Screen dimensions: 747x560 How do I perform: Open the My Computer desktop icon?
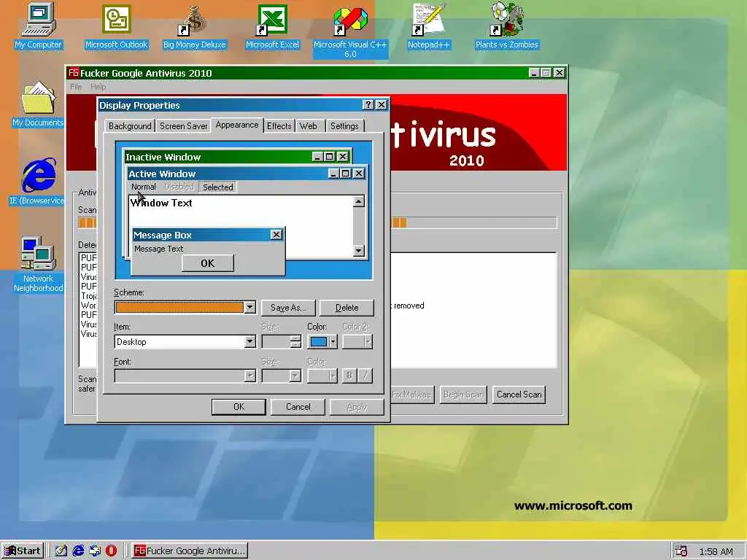[x=38, y=26]
